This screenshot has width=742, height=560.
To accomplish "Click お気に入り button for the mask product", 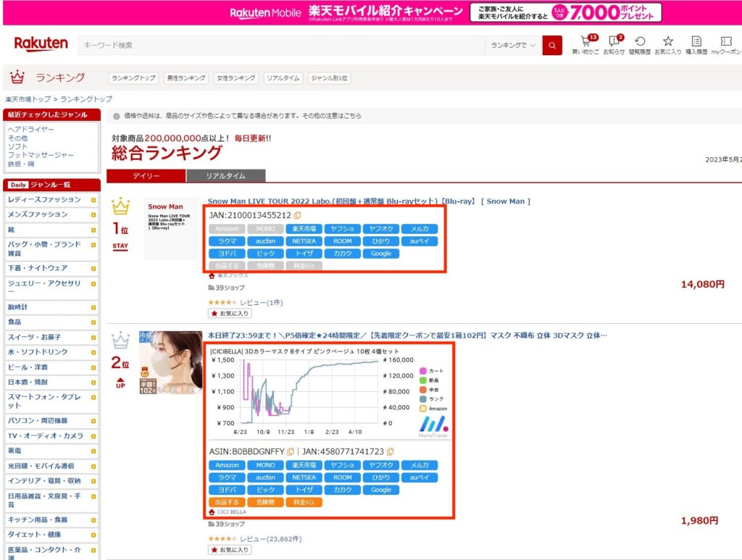I will (230, 550).
